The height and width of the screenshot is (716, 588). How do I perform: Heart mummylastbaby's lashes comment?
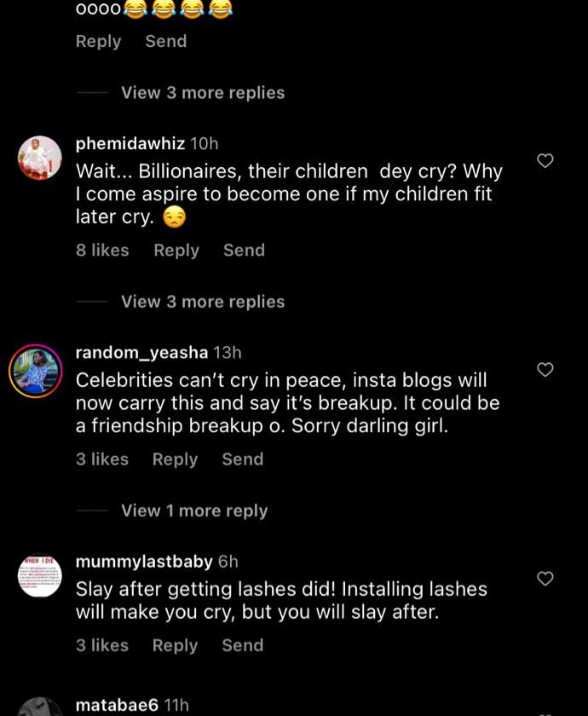tap(545, 579)
